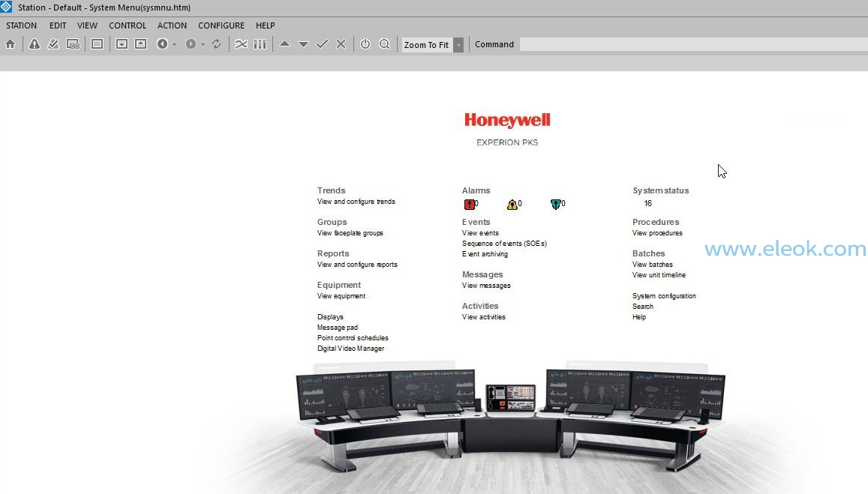868x494 pixels.
Task: Open Point control schedules link
Action: point(353,338)
